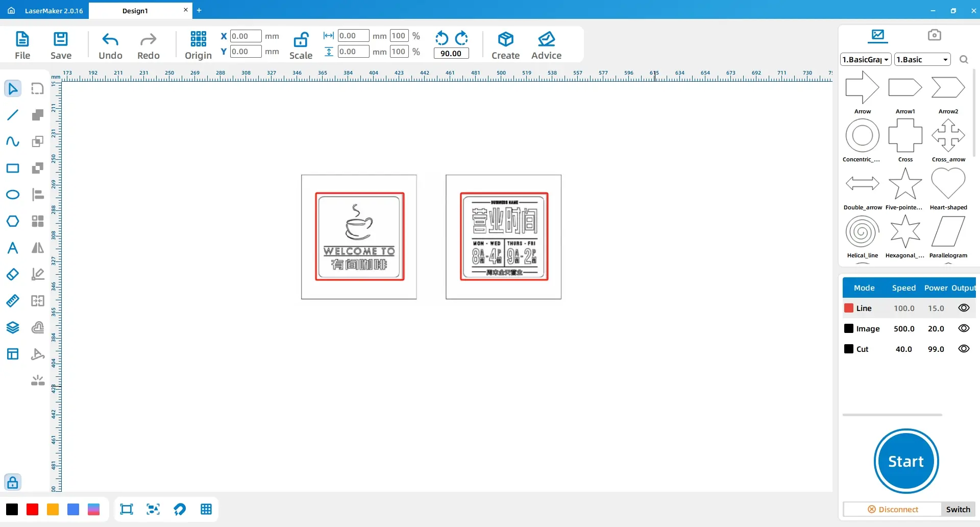Click the Y position input field

pyautogui.click(x=246, y=52)
